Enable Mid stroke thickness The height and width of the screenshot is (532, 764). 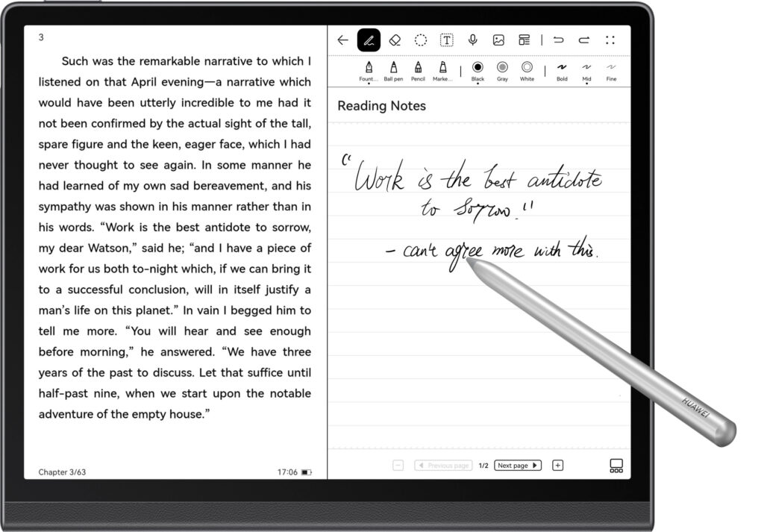point(586,72)
